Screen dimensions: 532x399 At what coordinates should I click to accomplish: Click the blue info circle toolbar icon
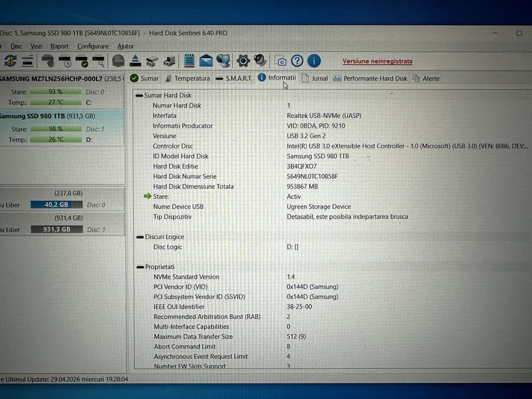click(x=314, y=61)
